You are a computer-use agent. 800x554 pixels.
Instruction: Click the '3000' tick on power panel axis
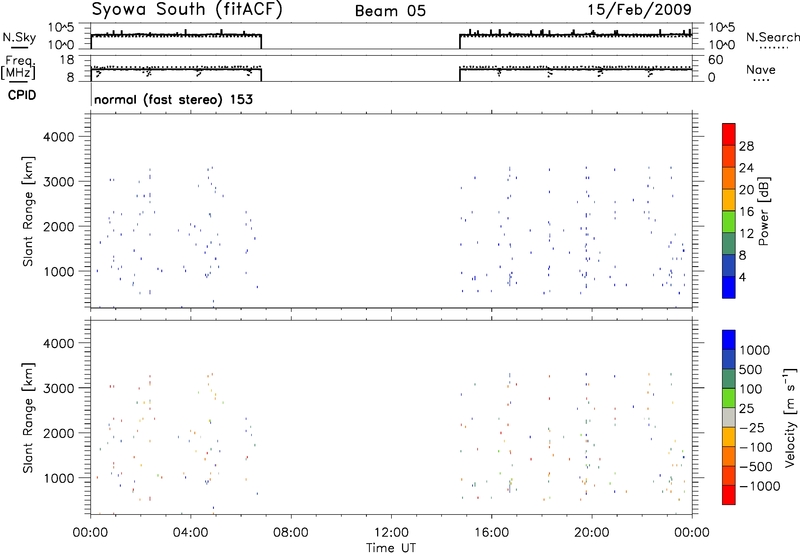pyautogui.click(x=59, y=182)
